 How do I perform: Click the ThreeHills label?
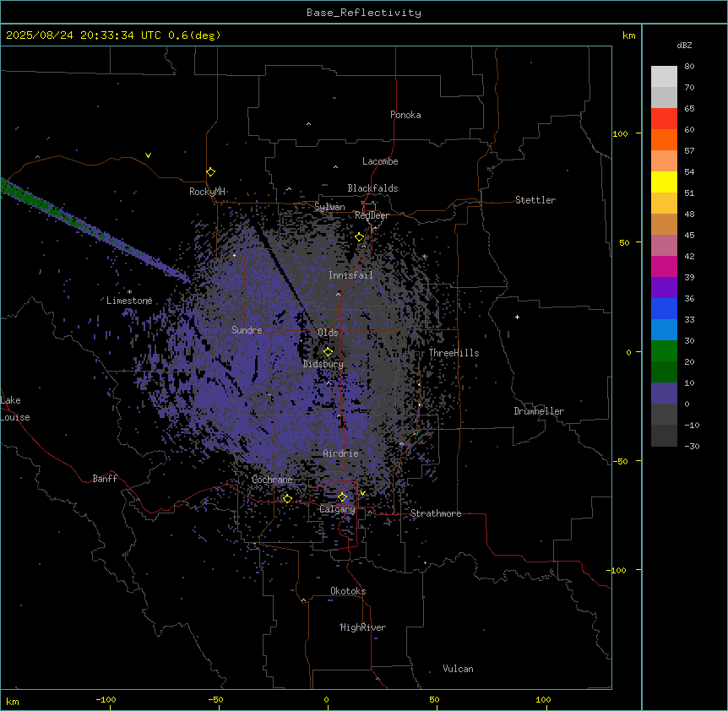(454, 353)
